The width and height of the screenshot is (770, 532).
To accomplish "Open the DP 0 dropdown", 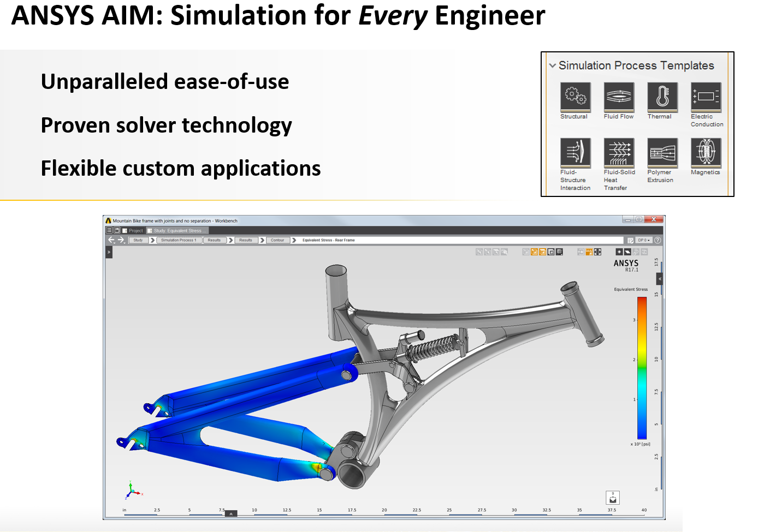I will tap(644, 240).
